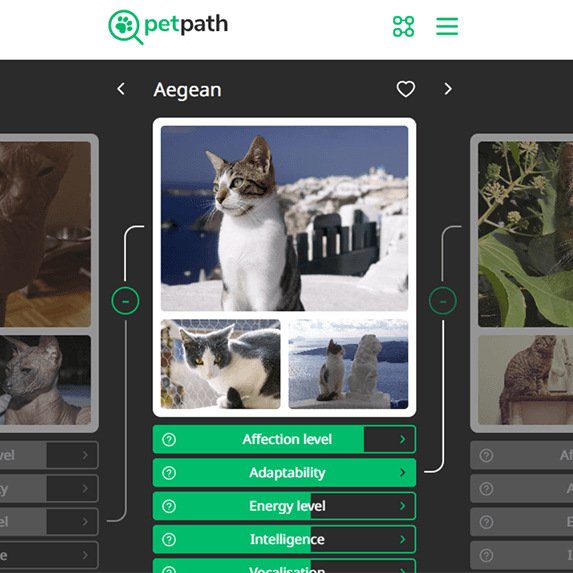Favorite the Aegean breed with heart icon
Image resolution: width=573 pixels, height=573 pixels.
[406, 89]
